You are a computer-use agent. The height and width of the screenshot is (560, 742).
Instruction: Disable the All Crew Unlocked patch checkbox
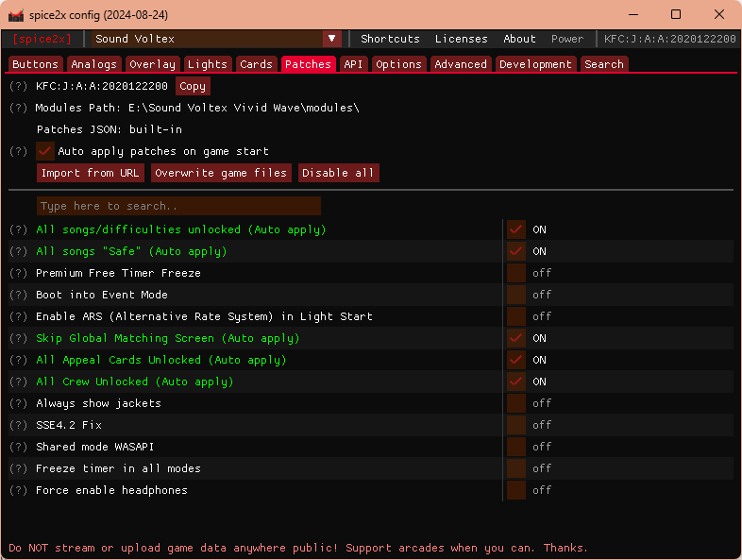[515, 382]
